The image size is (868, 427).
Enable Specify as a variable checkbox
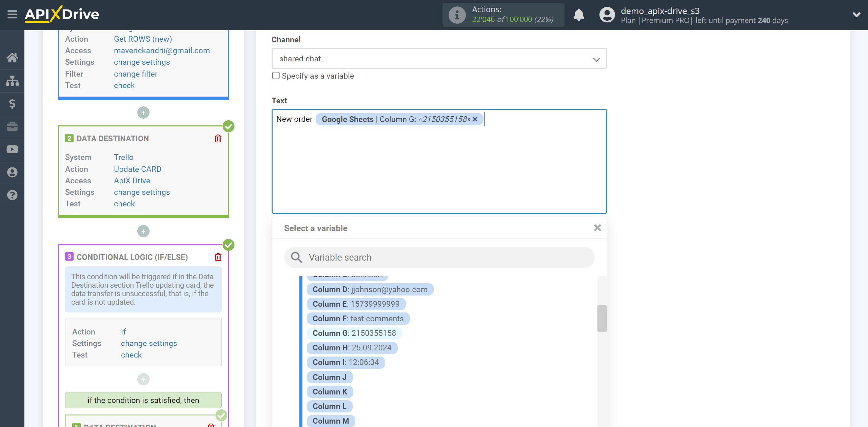276,76
